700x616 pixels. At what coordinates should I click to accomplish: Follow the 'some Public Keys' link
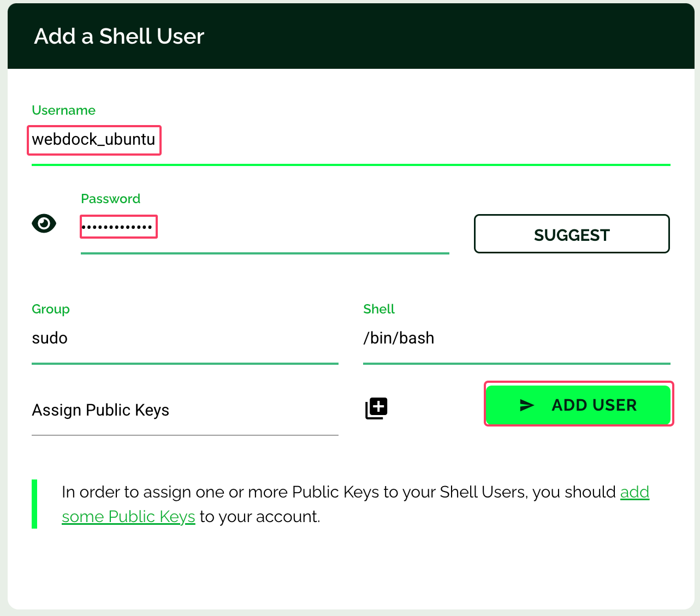[x=128, y=517]
